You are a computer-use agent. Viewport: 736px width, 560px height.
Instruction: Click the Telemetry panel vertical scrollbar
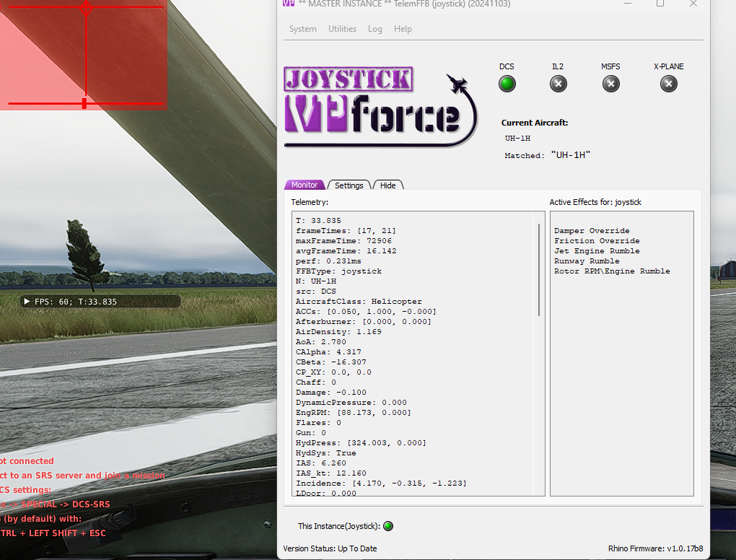tap(539, 269)
